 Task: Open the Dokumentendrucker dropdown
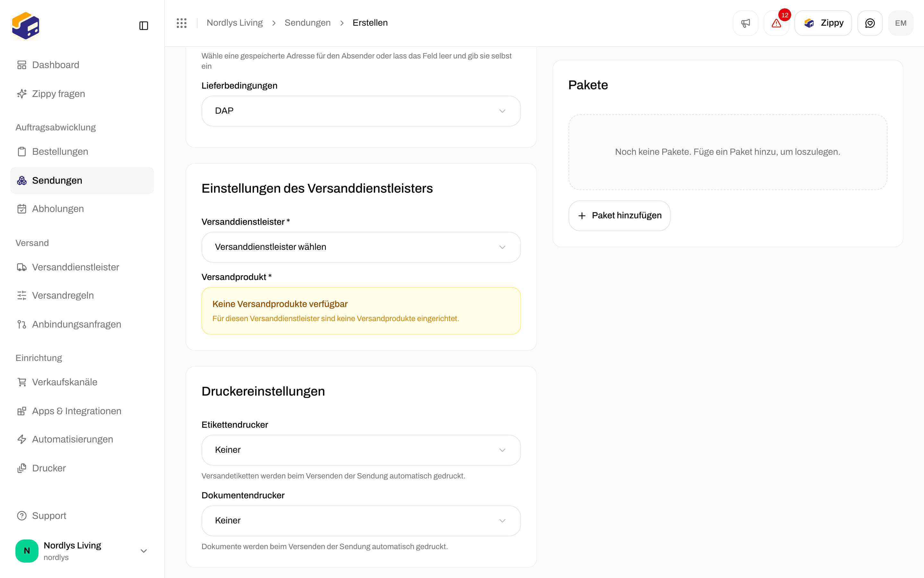[x=361, y=521]
